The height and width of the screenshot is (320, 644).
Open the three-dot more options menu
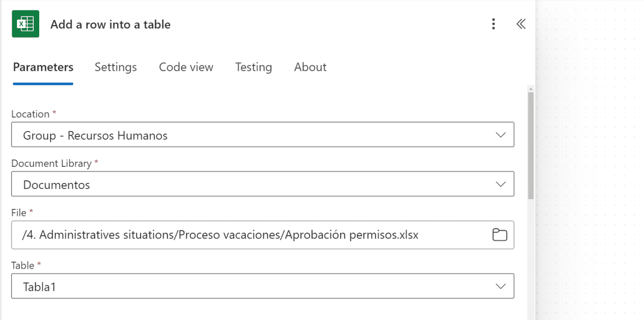[x=494, y=24]
